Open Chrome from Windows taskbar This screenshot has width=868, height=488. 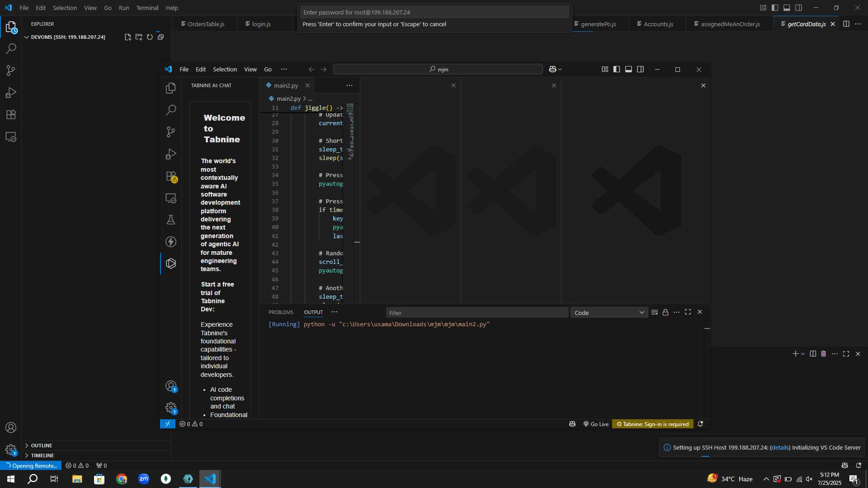(122, 479)
